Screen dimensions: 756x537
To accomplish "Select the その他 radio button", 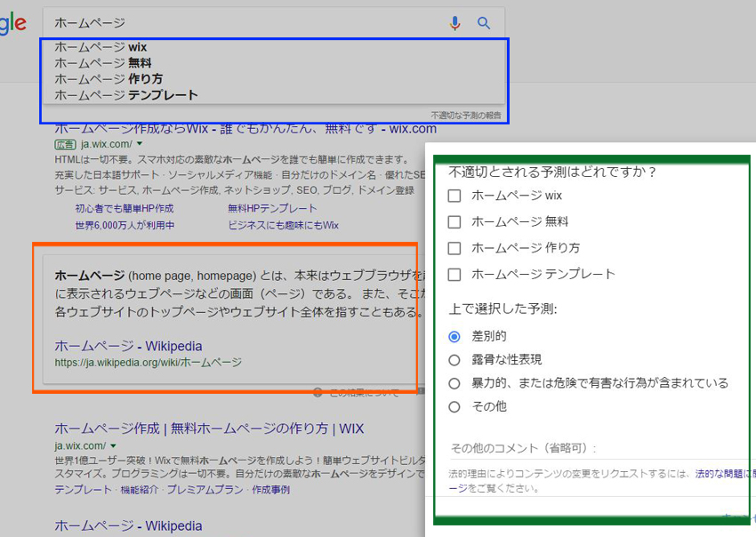I will [454, 407].
